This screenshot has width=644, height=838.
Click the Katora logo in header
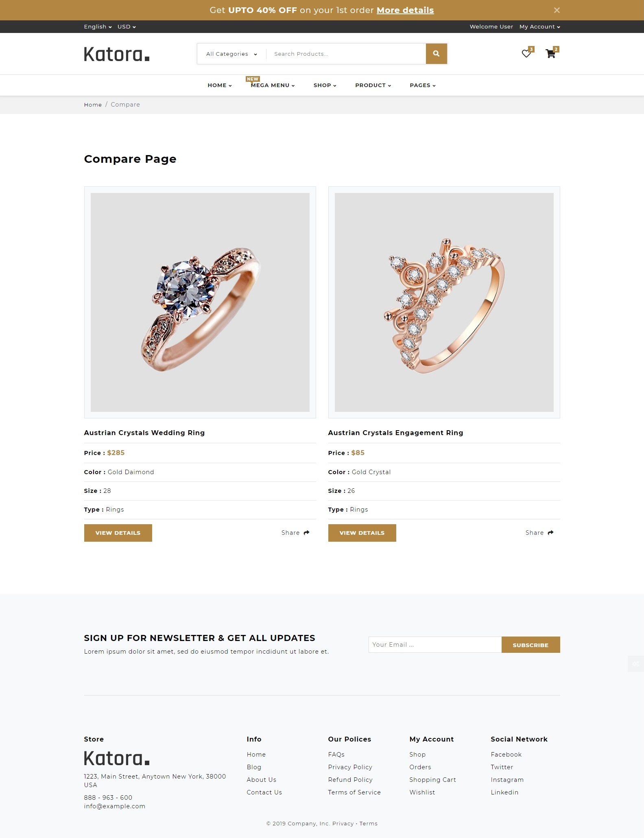click(x=116, y=54)
